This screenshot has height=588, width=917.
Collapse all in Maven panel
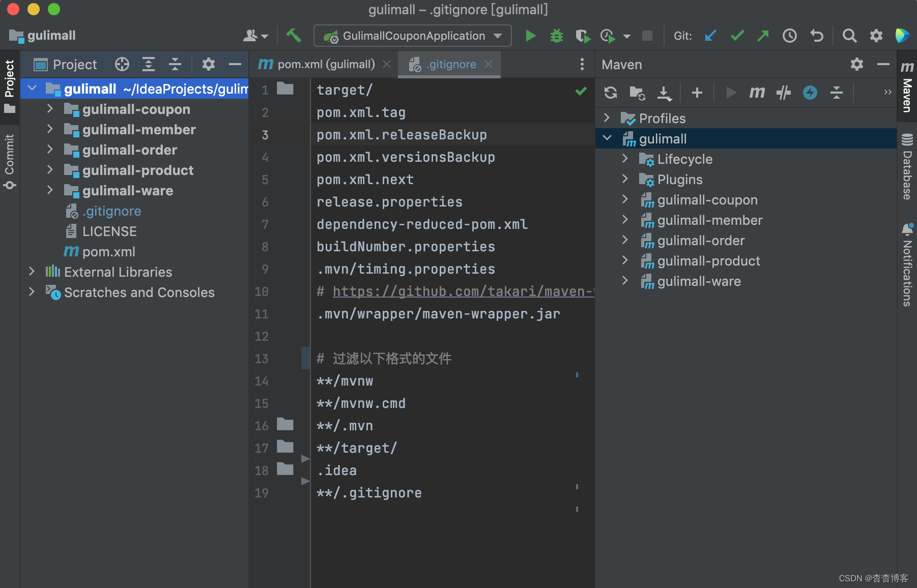click(x=837, y=93)
